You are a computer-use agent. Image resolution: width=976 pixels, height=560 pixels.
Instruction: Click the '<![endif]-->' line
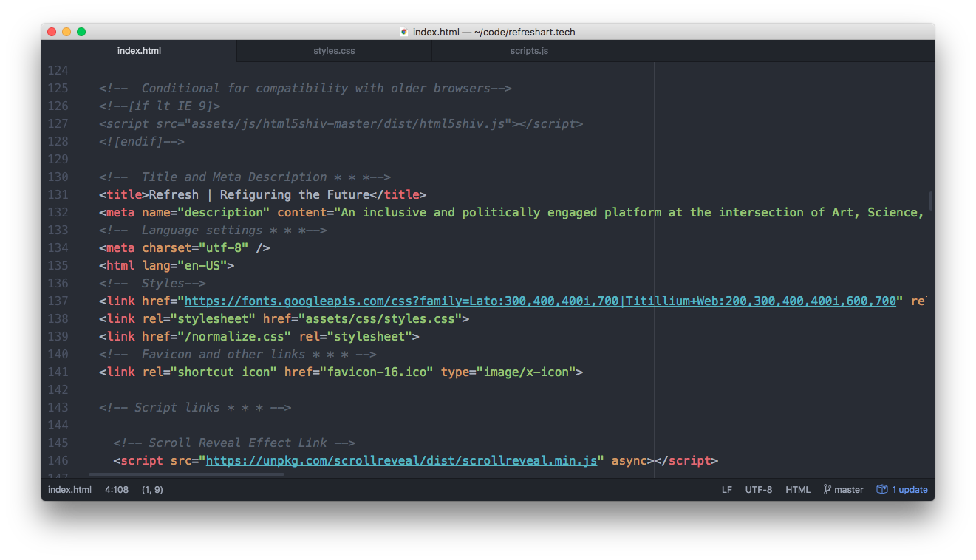click(x=142, y=141)
